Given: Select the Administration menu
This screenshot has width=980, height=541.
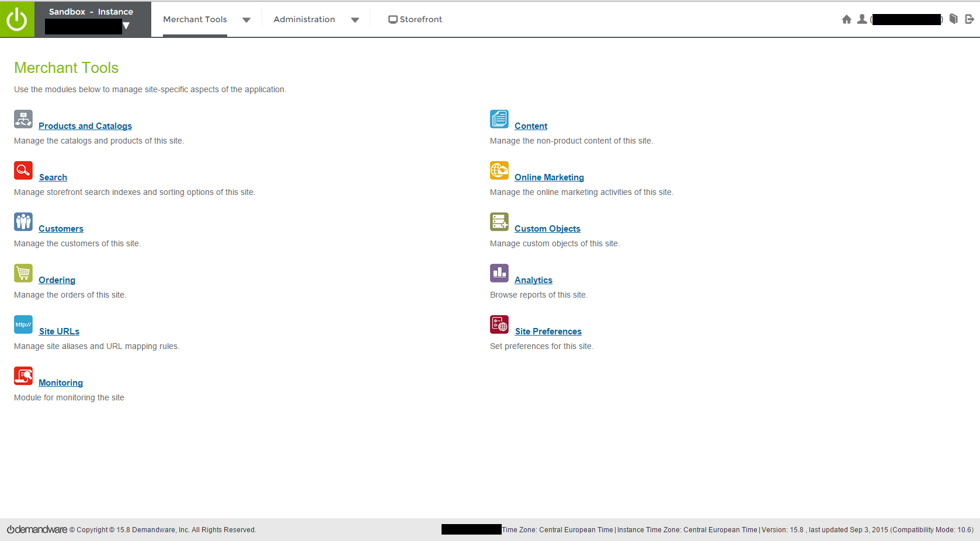Looking at the screenshot, I should pos(304,19).
